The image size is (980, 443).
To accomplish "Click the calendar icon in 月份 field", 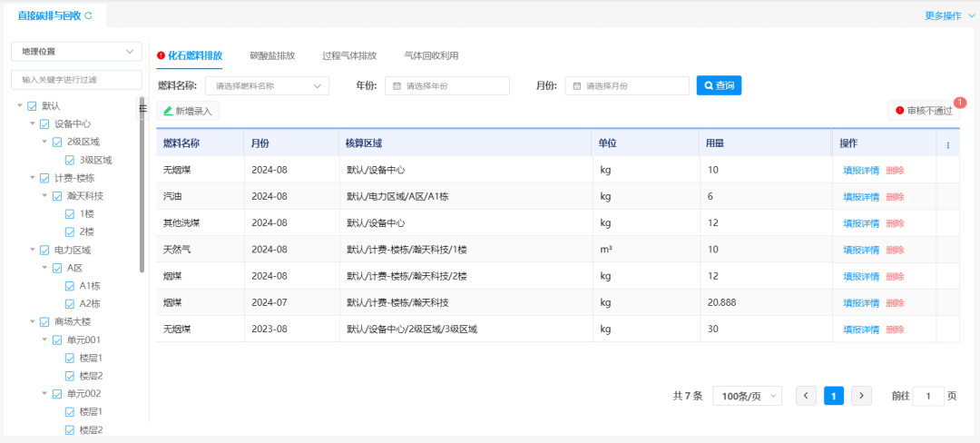I will [x=576, y=86].
